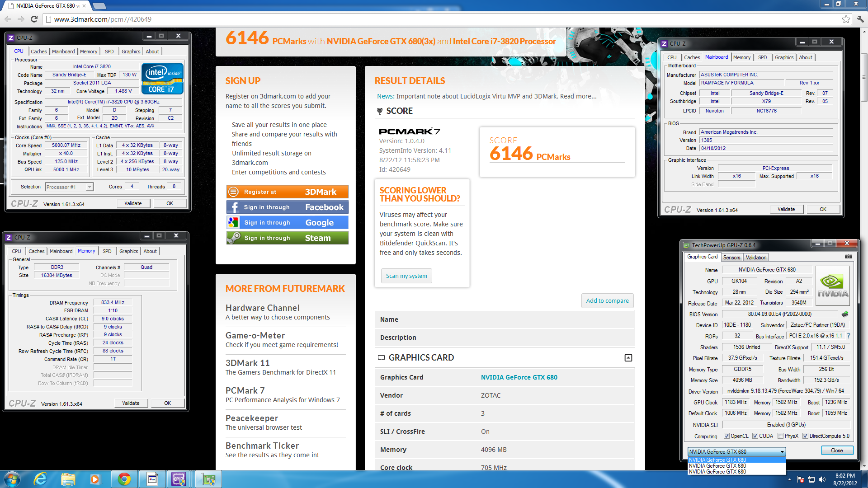Toggle the CUDA checkbox in GPU-Z
The height and width of the screenshot is (488, 868).
pyautogui.click(x=755, y=436)
